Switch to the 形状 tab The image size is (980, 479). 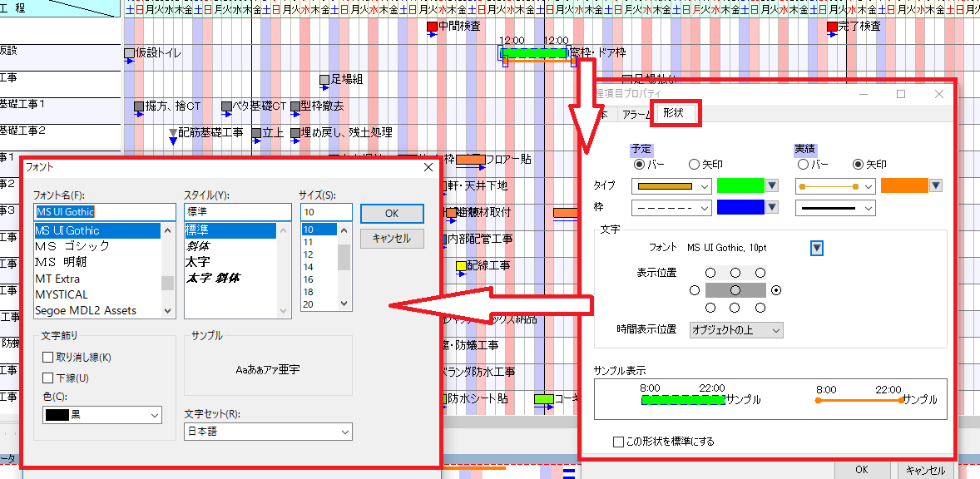(674, 113)
